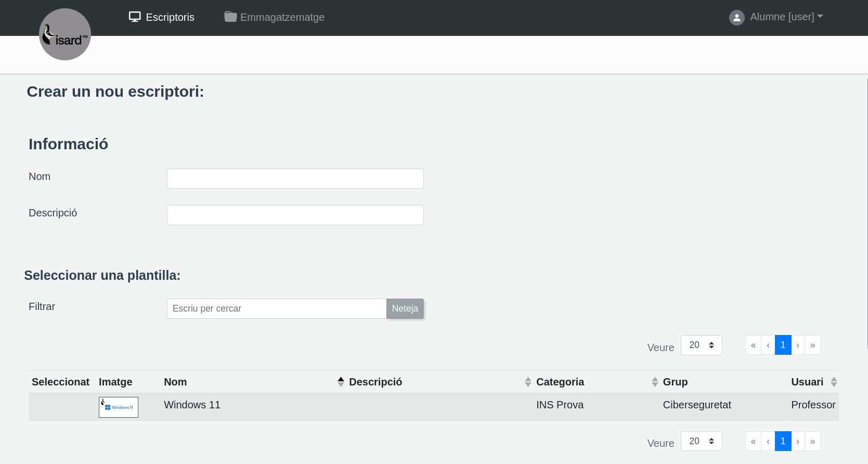Go to last page in top pagination
868x464 pixels.
[x=812, y=345]
